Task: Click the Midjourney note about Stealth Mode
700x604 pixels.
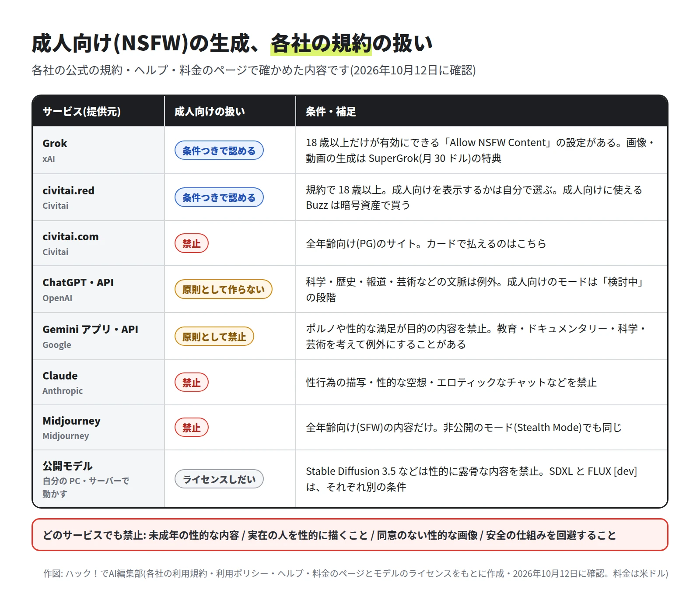Action: click(464, 428)
